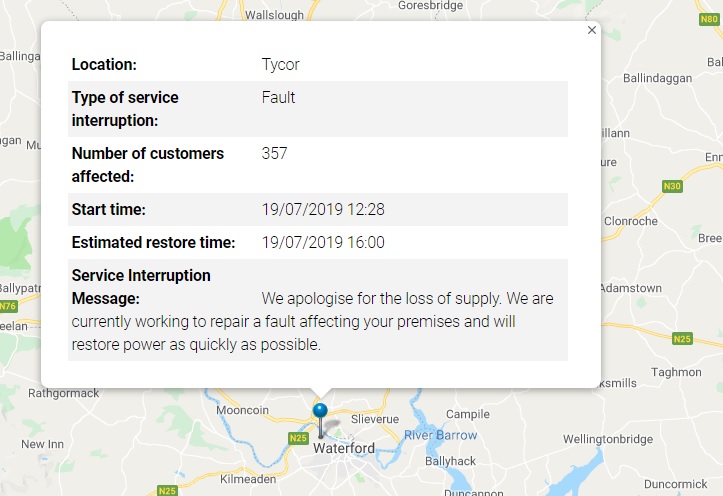Click the N25 road shield above Taghmon
This screenshot has height=496, width=723.
click(682, 339)
